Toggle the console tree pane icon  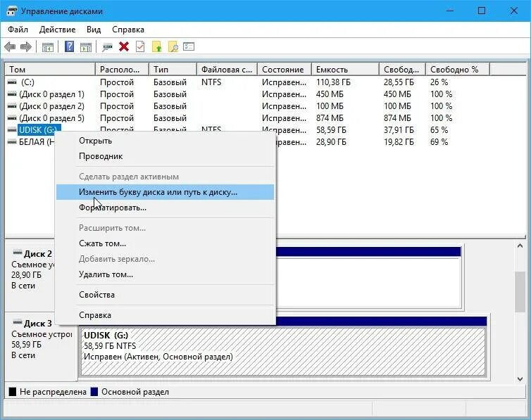click(48, 47)
